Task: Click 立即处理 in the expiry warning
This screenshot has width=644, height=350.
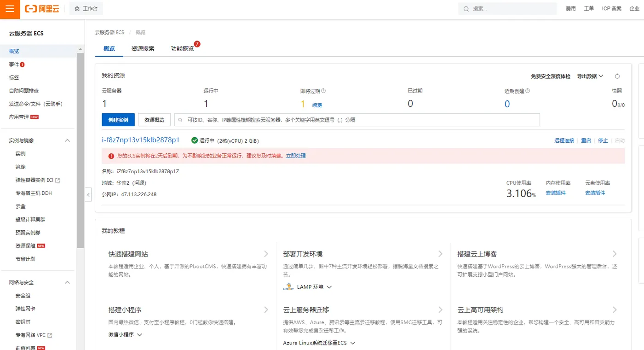Action: (x=296, y=156)
